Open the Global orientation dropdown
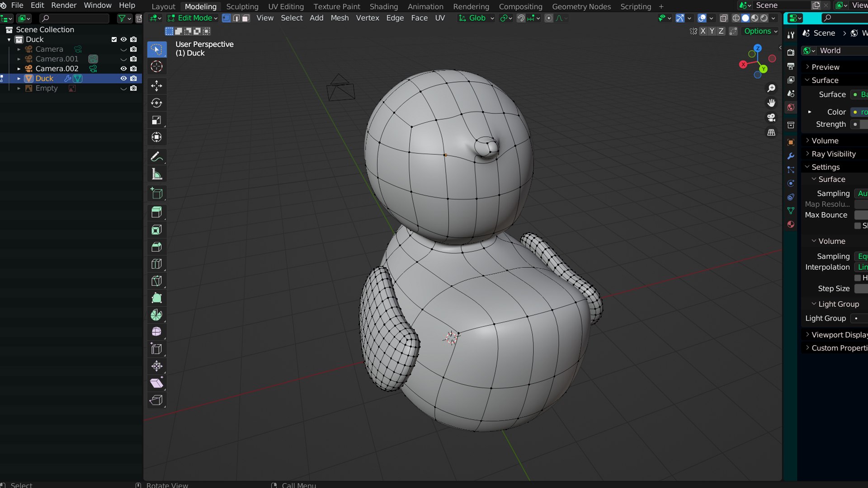 [x=476, y=18]
